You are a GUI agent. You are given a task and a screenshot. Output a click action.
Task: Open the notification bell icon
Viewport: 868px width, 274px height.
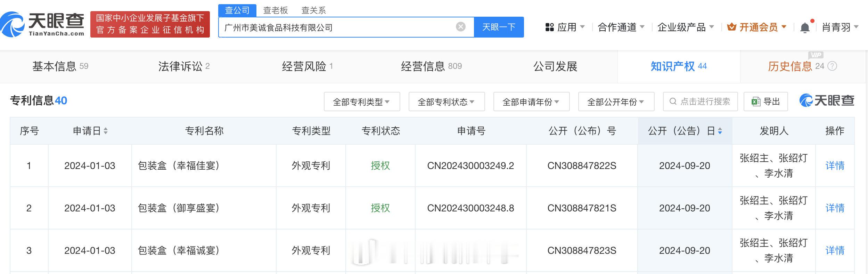point(805,27)
